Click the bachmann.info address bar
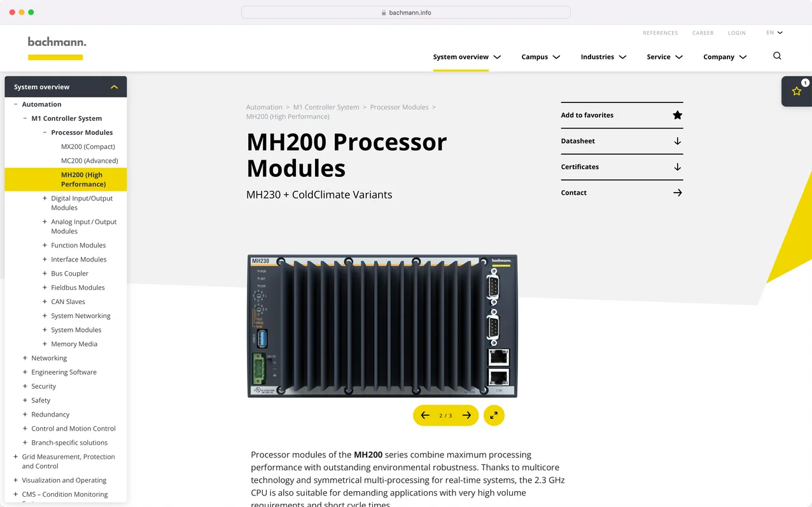This screenshot has height=507, width=812. 406,12
